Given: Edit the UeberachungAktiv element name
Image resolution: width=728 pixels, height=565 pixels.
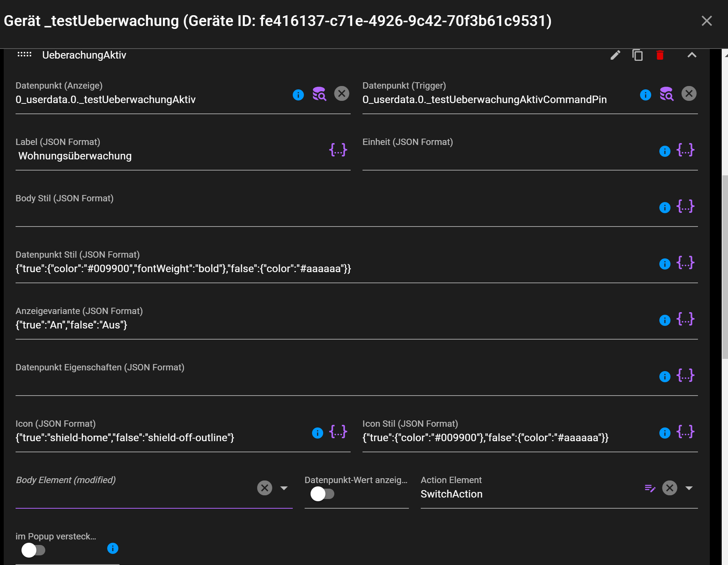Looking at the screenshot, I should point(616,55).
